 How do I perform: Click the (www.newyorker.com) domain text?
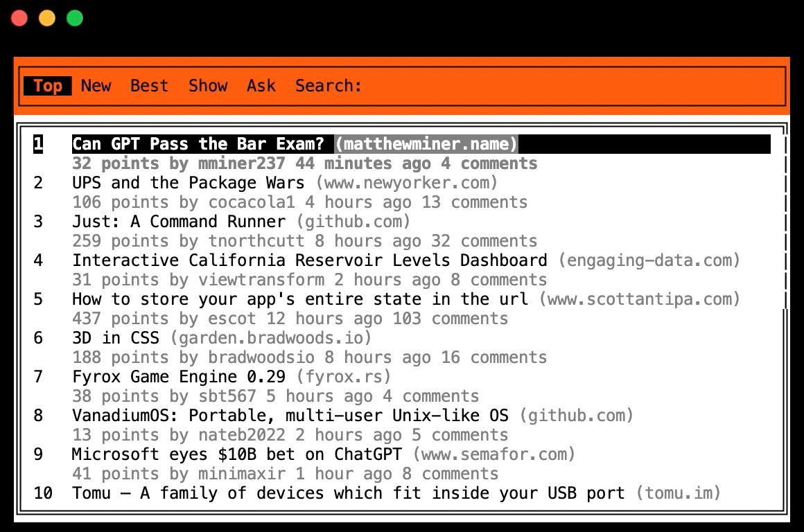407,183
